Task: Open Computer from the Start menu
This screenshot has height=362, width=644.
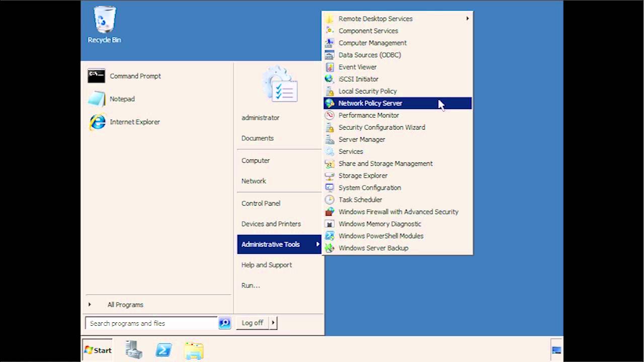Action: (x=256, y=160)
